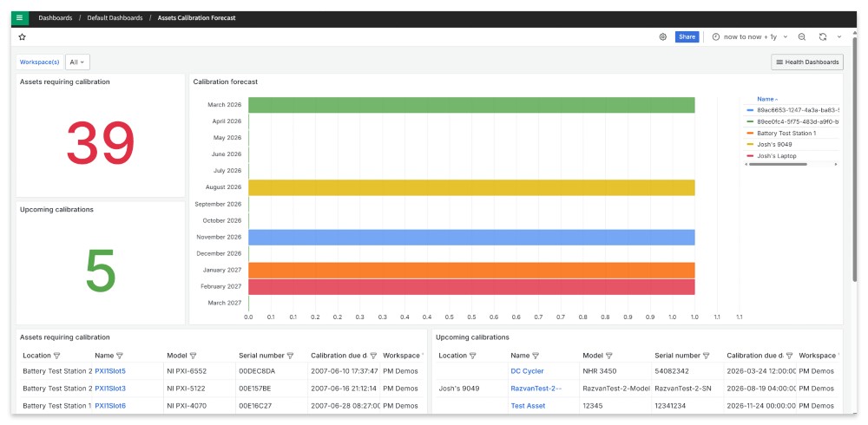Click the legend horizontal scrollbar

tap(778, 164)
